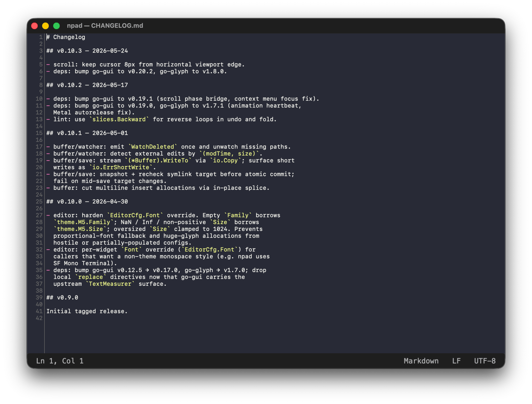Image resolution: width=532 pixels, height=404 pixels.
Task: Click the LF line-ending indicator
Action: coord(456,361)
